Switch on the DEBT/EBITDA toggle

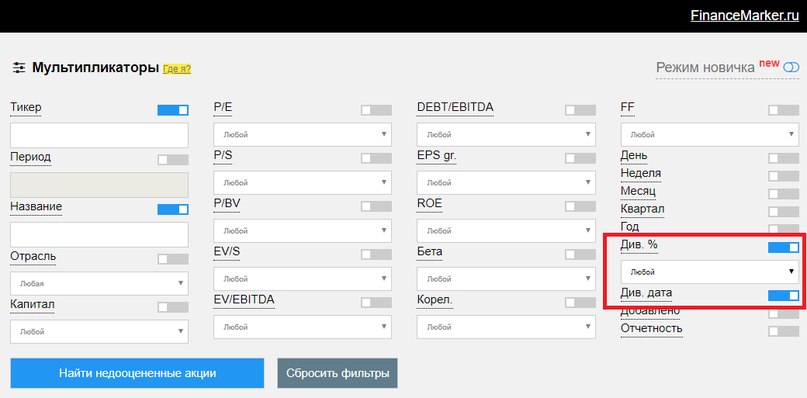pos(580,110)
